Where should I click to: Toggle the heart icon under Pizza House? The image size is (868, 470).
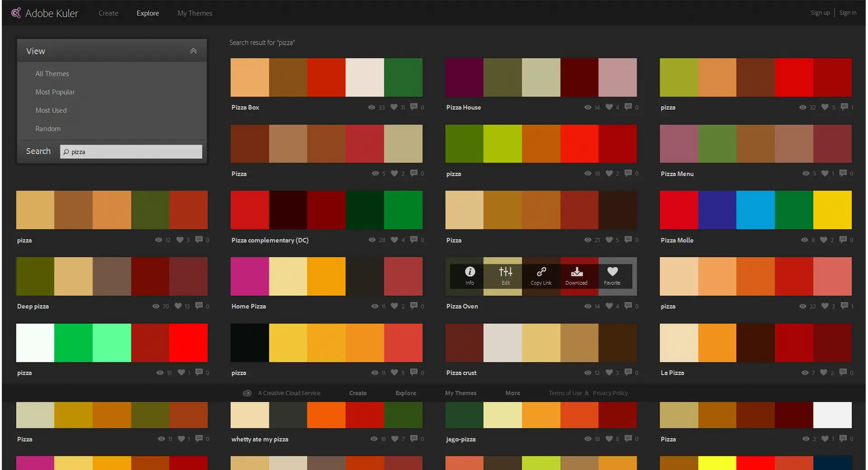tap(609, 107)
